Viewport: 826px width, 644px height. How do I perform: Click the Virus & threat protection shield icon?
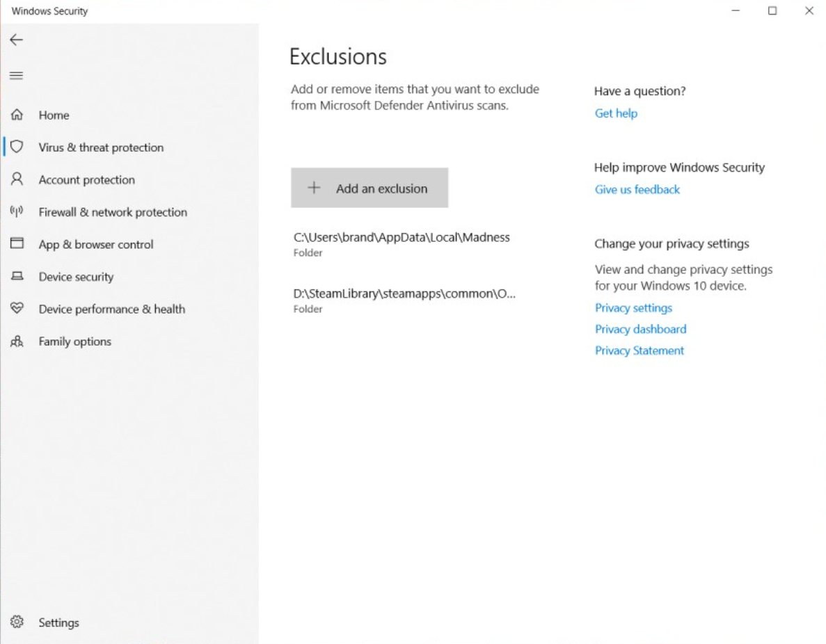17,147
